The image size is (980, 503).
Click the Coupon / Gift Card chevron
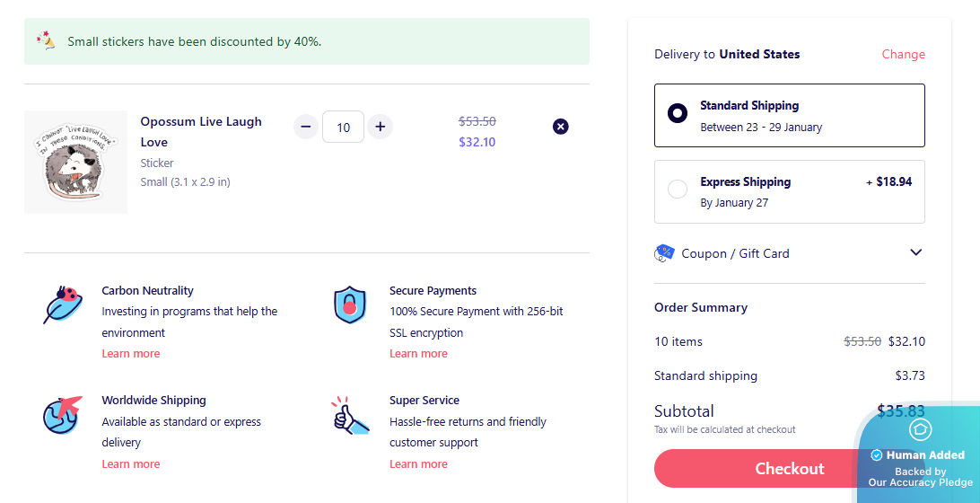[915, 252]
